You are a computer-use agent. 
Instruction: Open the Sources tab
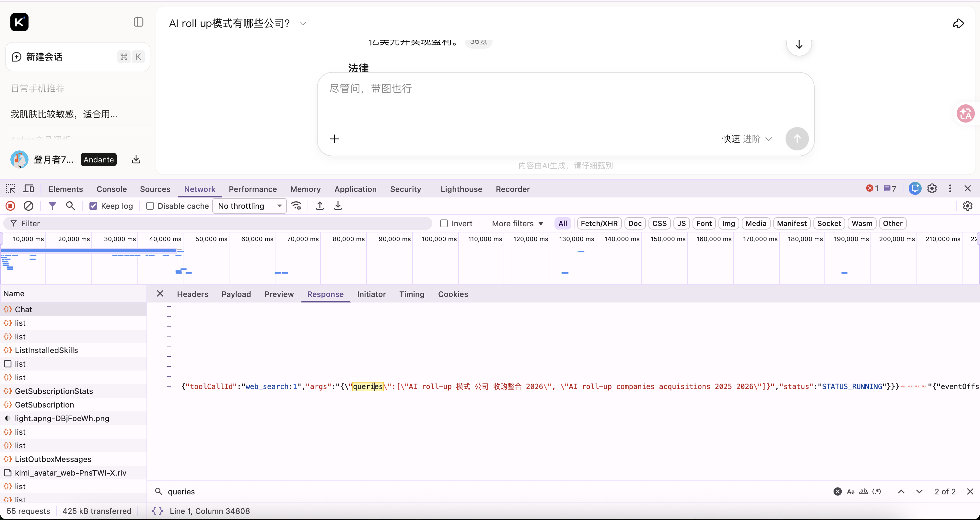tap(155, 189)
